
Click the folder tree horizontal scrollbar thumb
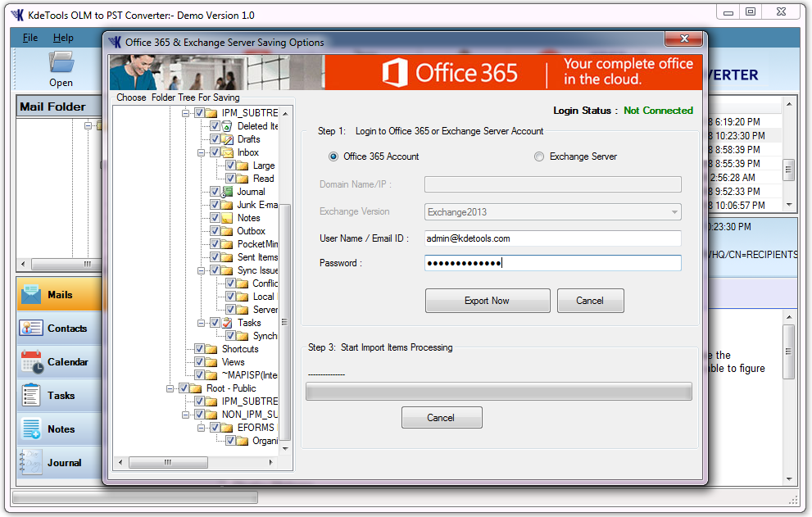point(168,462)
